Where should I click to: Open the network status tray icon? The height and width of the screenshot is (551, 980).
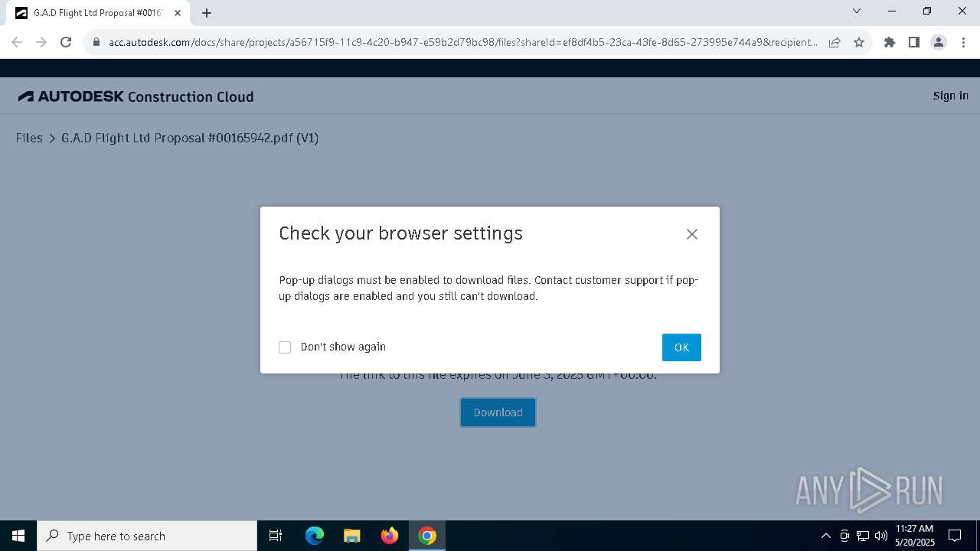point(863,536)
